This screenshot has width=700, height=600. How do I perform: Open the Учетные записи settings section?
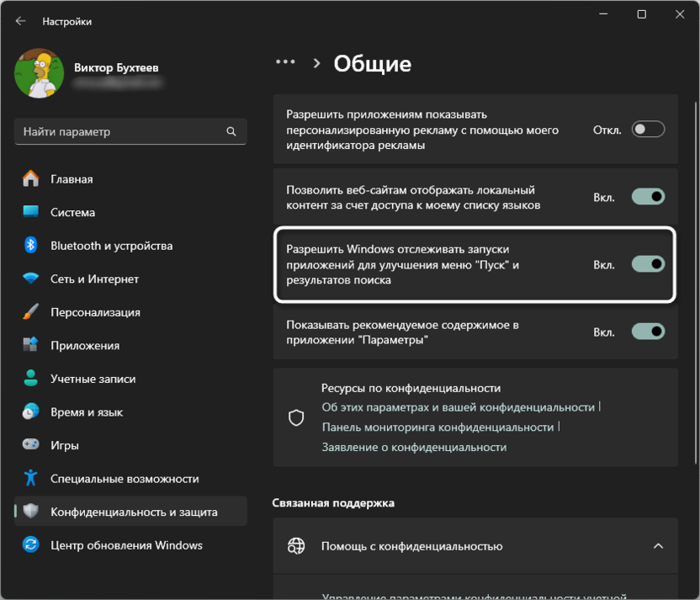point(93,379)
